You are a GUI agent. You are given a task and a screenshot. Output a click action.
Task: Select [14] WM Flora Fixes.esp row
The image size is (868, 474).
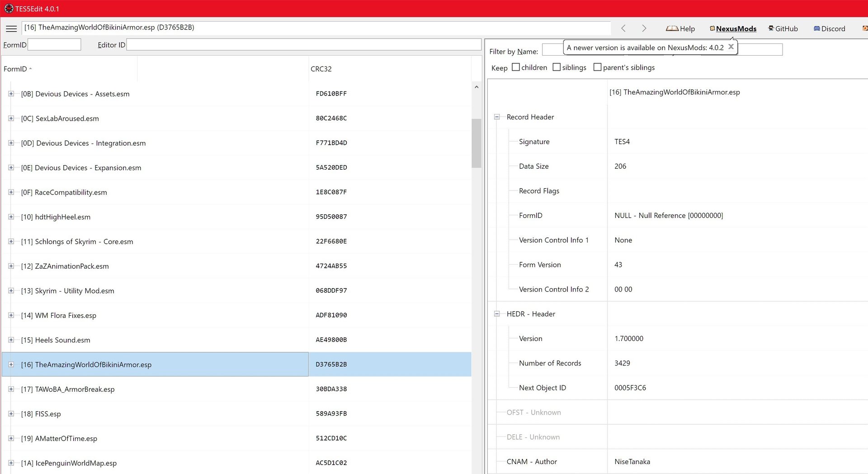coord(236,315)
